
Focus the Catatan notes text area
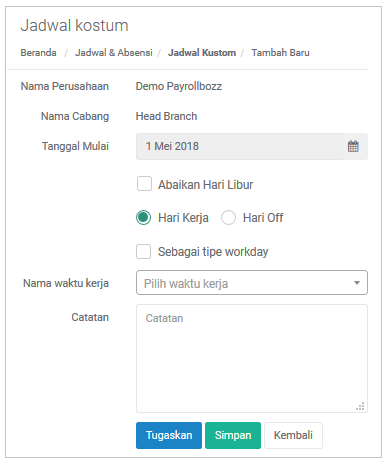click(x=252, y=358)
